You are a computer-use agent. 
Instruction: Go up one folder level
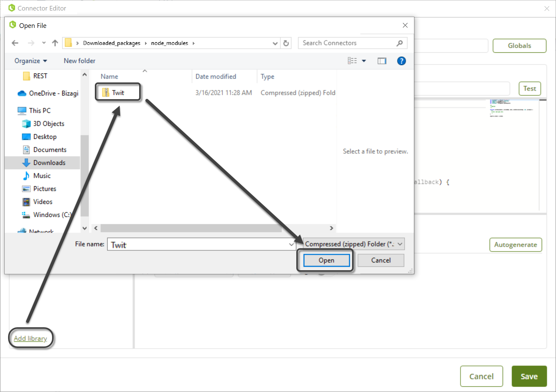click(55, 43)
